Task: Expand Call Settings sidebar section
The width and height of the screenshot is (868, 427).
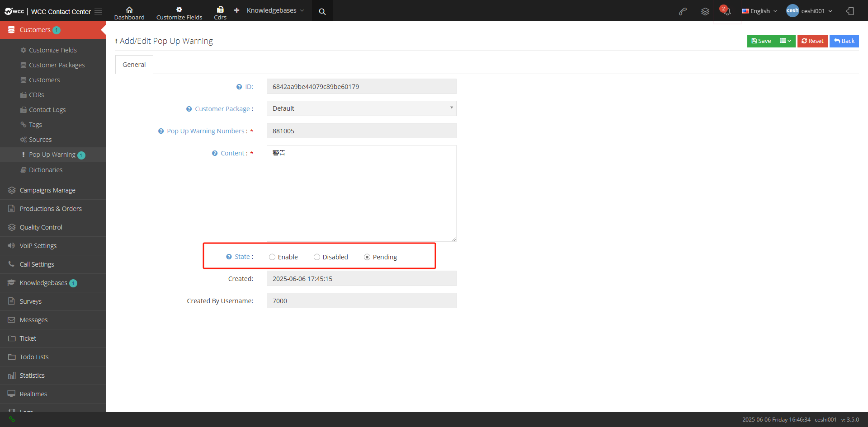Action: (x=53, y=264)
